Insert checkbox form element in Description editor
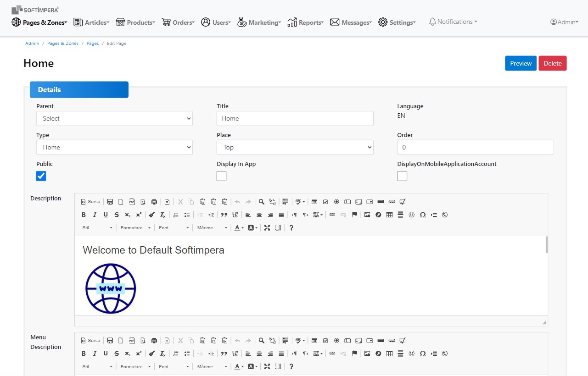Viewport: 588px width, 376px height. [325, 202]
